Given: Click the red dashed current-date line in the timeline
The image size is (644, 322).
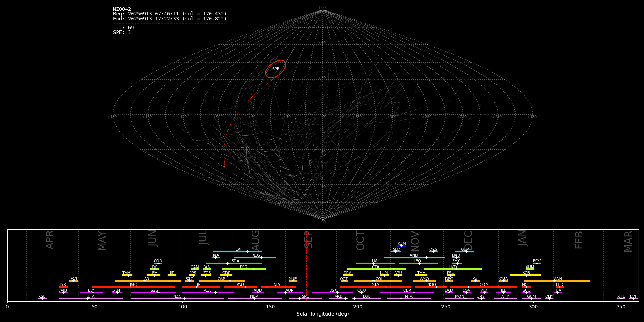Looking at the screenshot, I should click(307, 265).
